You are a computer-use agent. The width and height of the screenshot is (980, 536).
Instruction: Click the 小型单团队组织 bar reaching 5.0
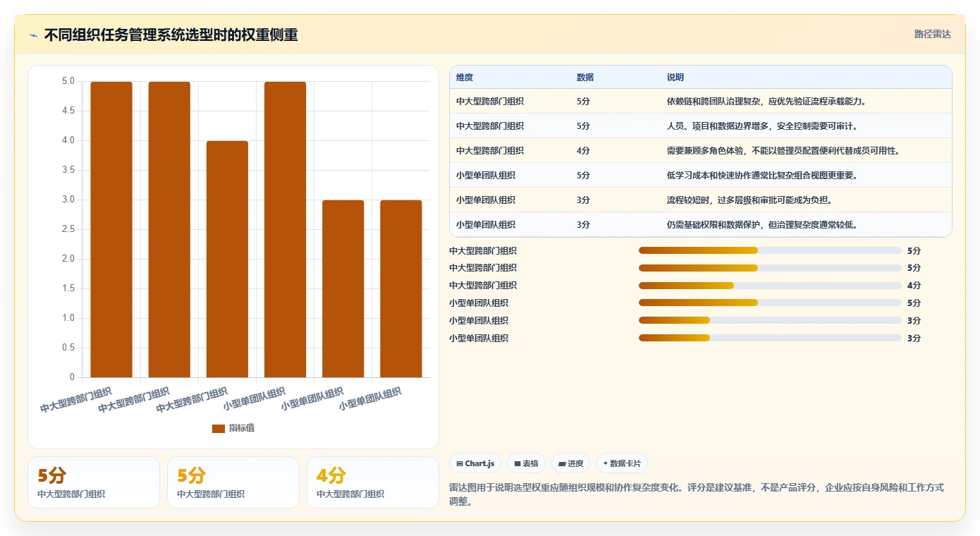click(285, 229)
